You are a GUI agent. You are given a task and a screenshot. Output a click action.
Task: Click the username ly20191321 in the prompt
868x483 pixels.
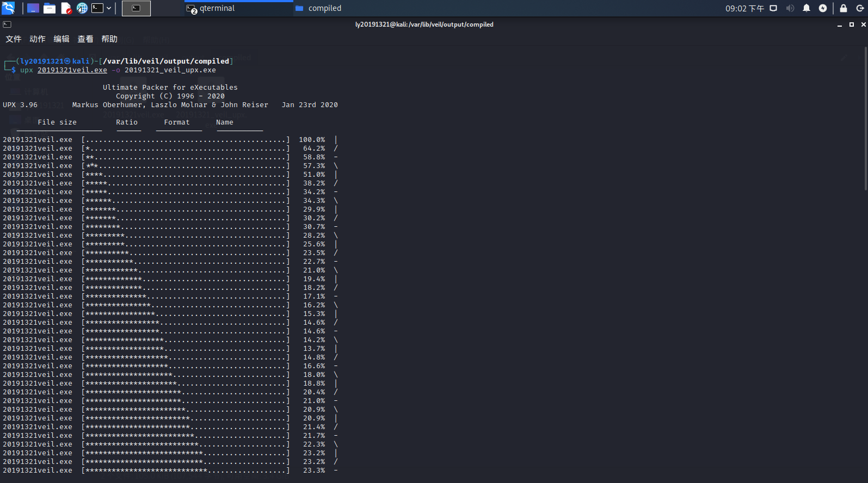42,61
